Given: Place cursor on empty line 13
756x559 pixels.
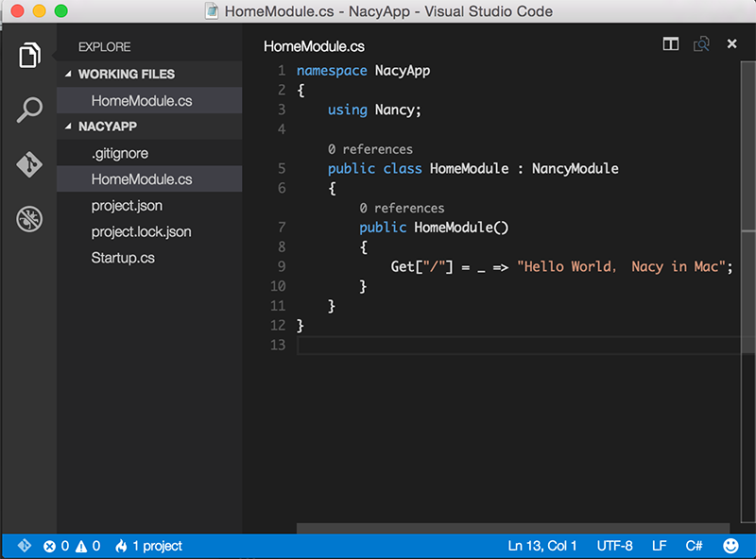Looking at the screenshot, I should click(x=518, y=346).
